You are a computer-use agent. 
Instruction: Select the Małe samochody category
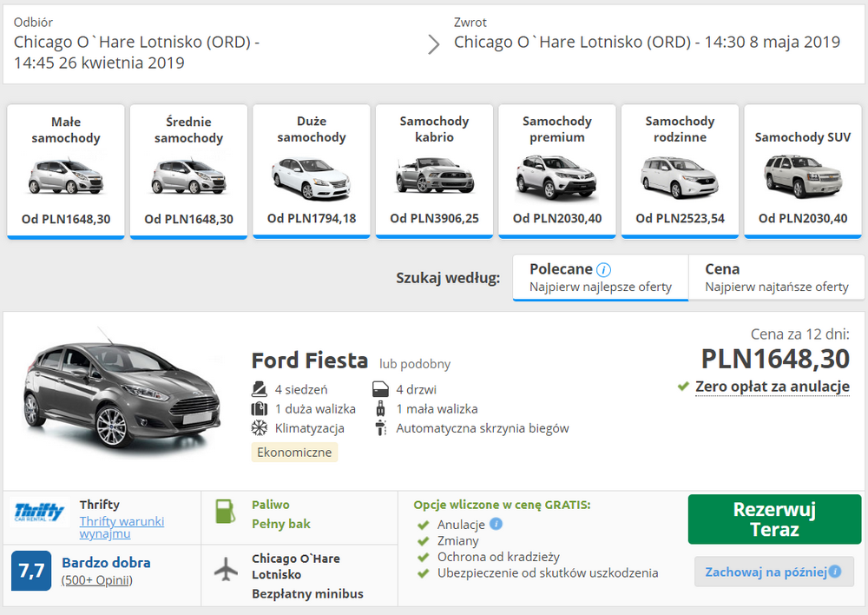tap(66, 170)
